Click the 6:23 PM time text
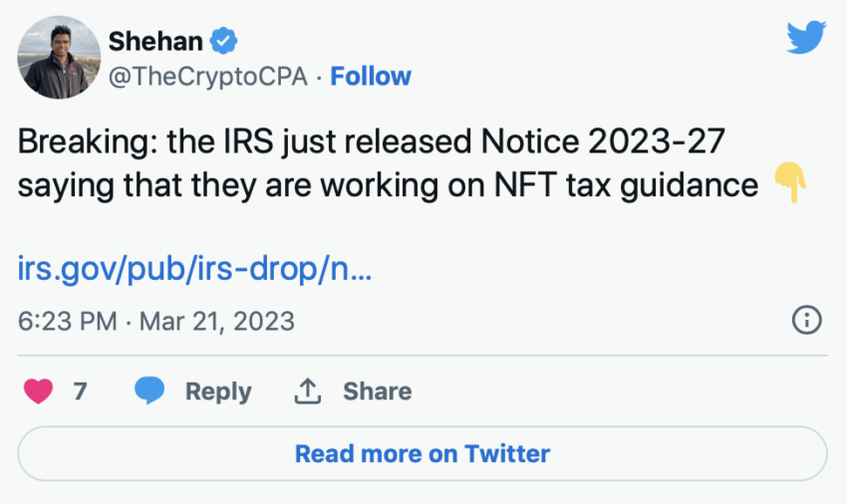 click(67, 321)
